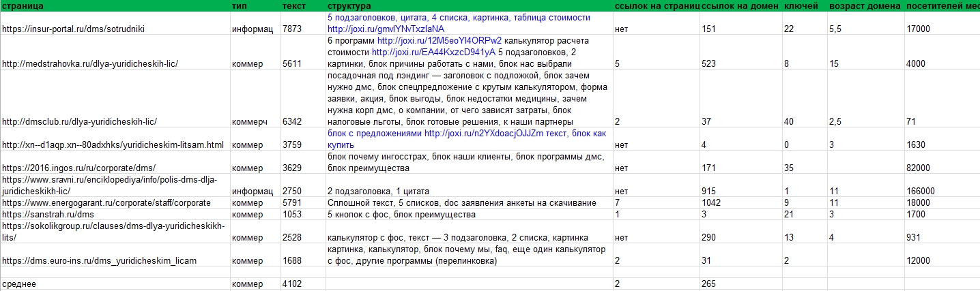Click the visitors cell 1630

(942, 139)
